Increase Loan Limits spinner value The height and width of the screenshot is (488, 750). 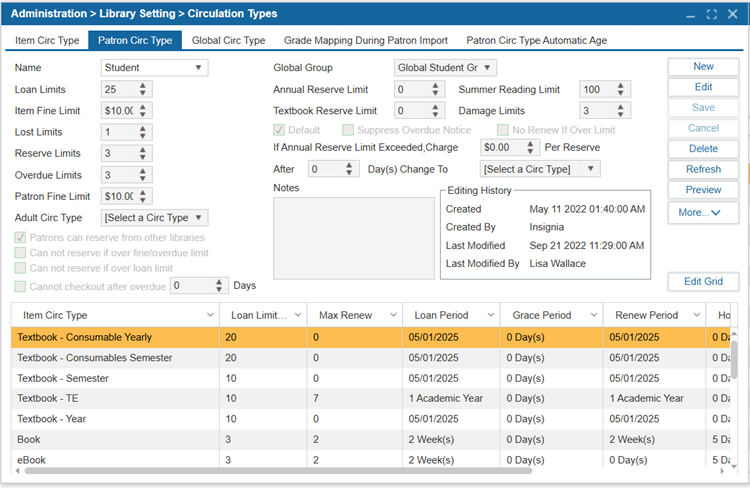144,85
